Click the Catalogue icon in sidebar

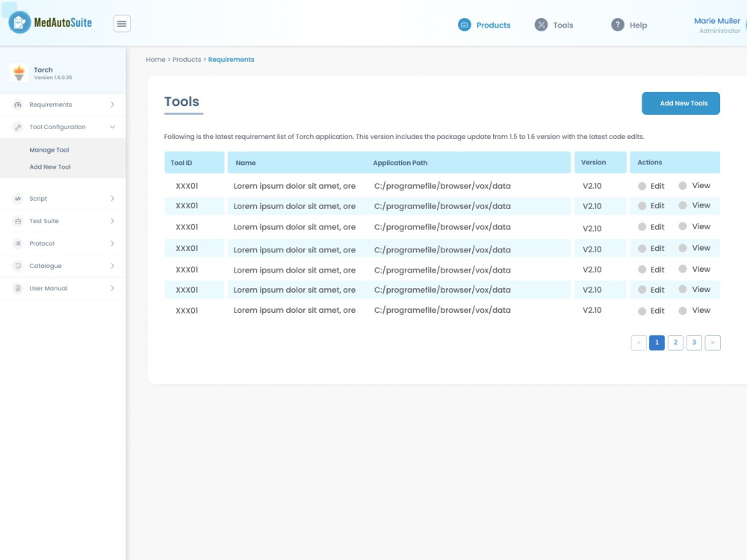tap(18, 266)
